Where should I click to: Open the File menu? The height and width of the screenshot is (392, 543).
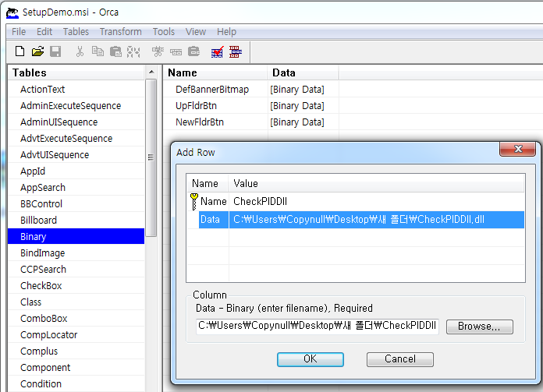(x=19, y=32)
